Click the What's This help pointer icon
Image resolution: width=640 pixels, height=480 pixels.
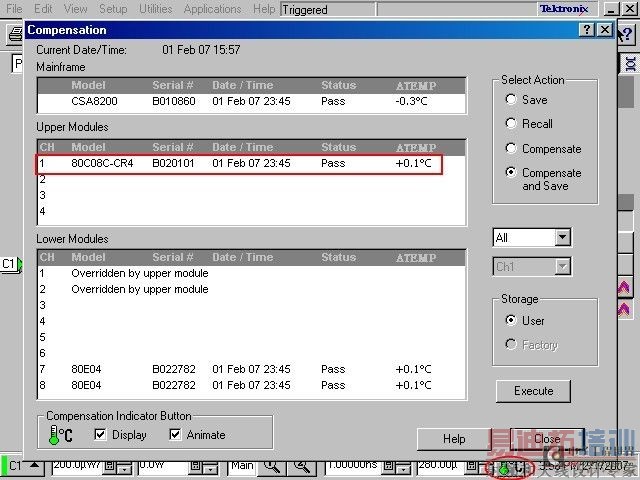click(x=625, y=34)
